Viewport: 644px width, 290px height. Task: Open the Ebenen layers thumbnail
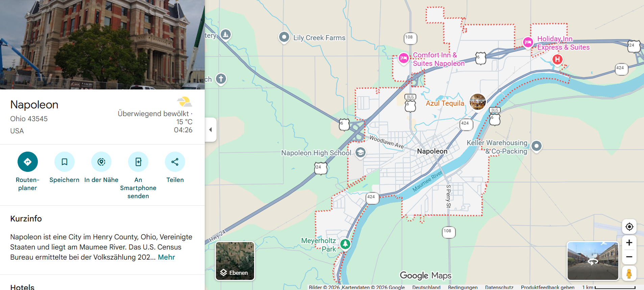235,261
